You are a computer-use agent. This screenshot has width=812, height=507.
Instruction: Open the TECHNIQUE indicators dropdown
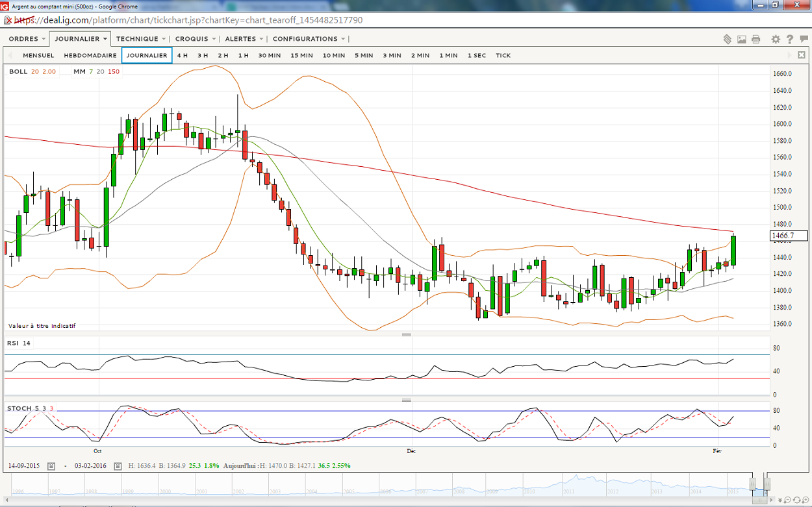coord(141,39)
